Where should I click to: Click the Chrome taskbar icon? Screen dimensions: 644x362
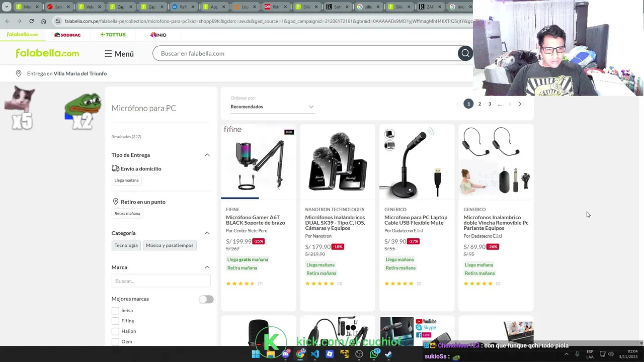(300, 354)
